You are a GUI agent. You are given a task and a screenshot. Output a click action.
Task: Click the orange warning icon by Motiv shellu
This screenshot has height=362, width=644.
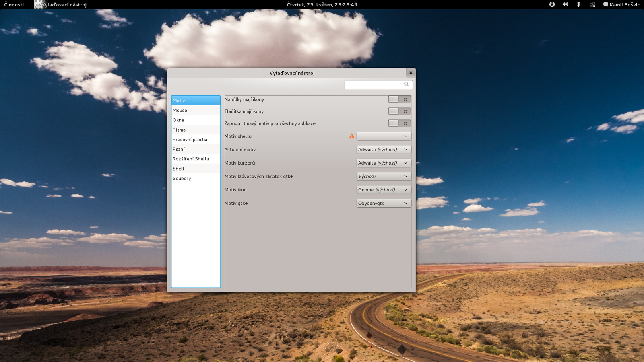click(352, 136)
